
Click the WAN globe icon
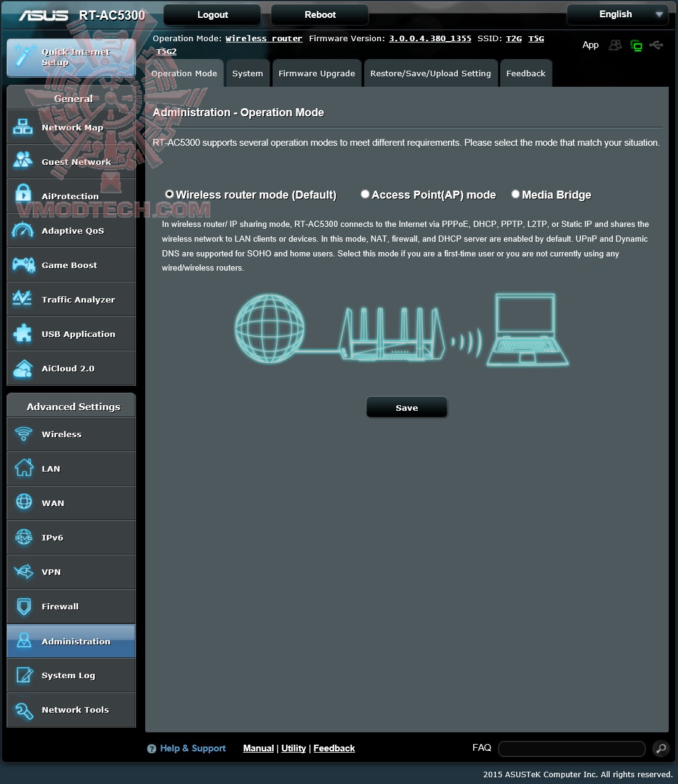[23, 502]
